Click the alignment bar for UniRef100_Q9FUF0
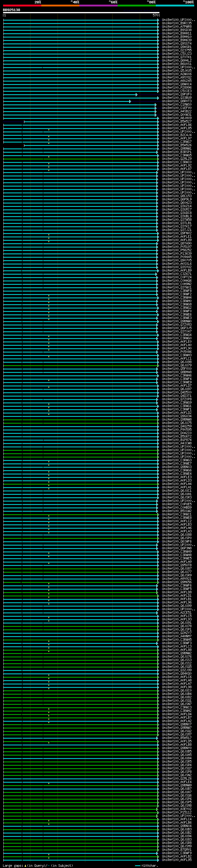 click(70, 95)
